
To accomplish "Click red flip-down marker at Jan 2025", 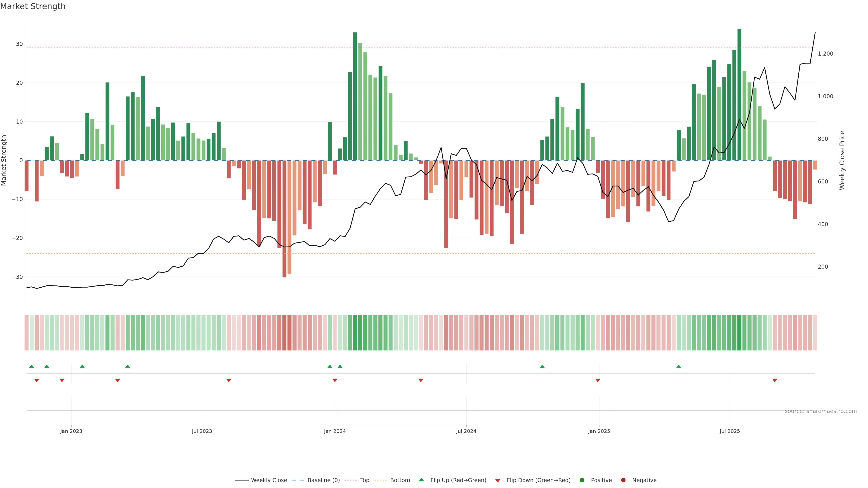I will click(598, 380).
